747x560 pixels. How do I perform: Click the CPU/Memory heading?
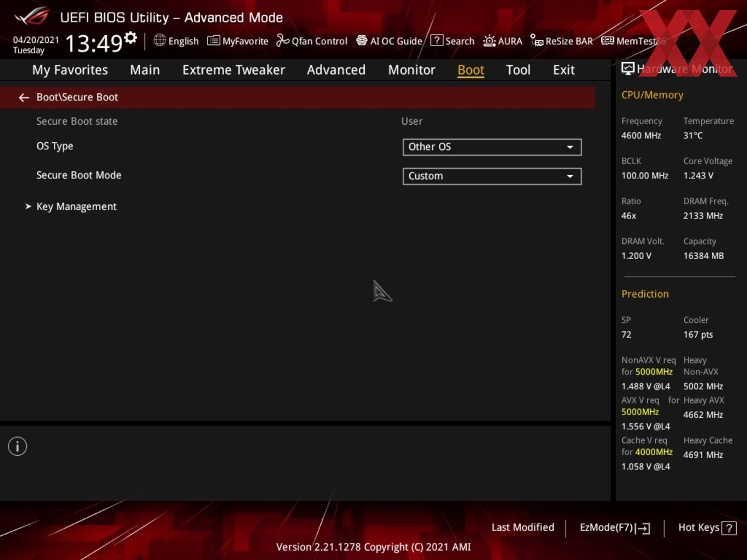653,95
